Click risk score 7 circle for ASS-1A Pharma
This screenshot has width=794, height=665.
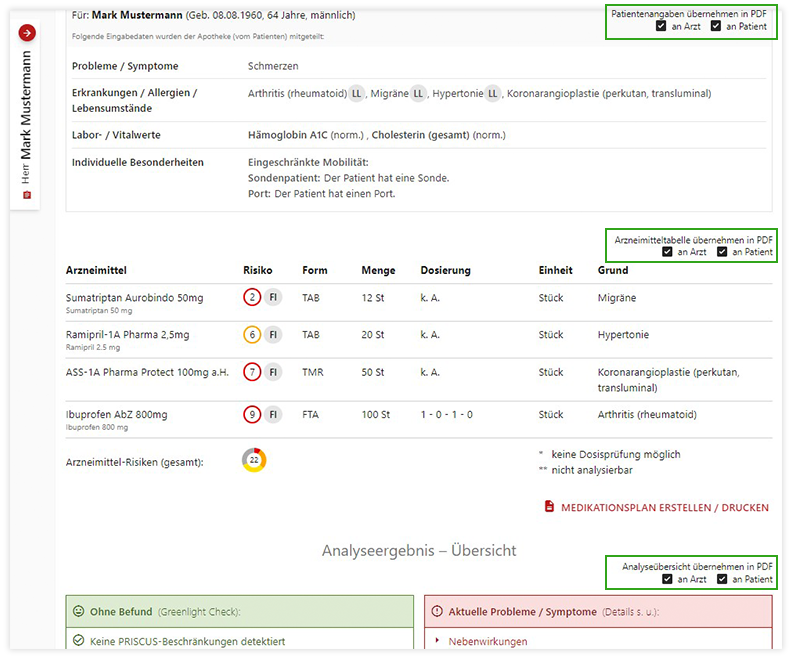[252, 372]
